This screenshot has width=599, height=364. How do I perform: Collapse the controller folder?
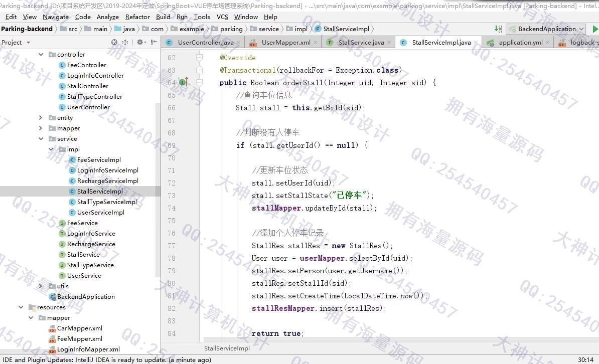tap(41, 54)
